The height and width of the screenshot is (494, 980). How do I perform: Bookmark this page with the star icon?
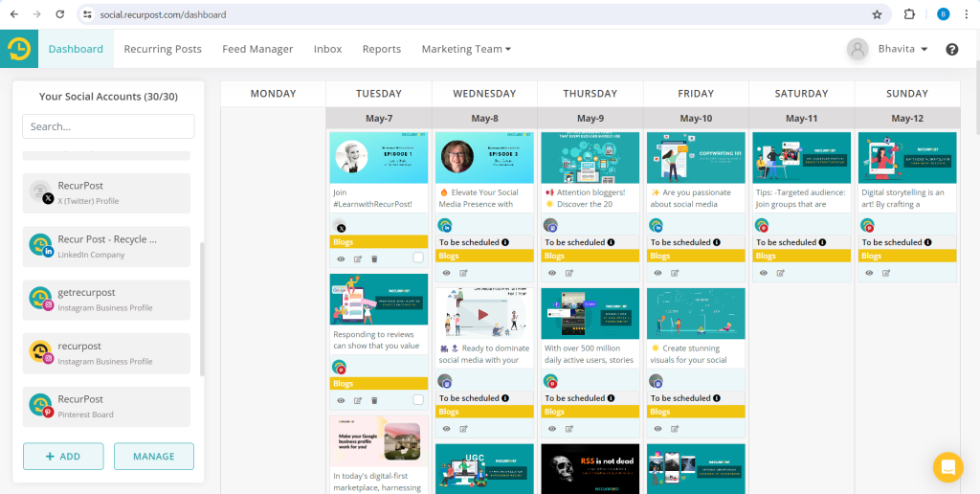click(877, 14)
